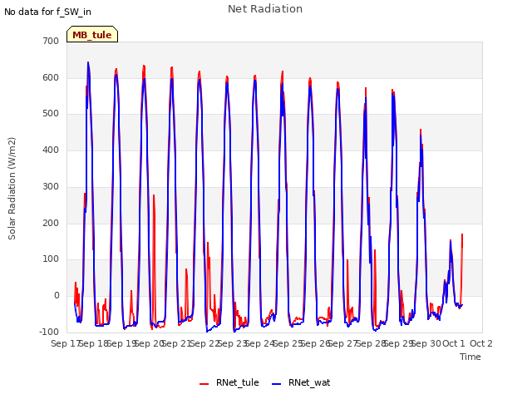Click the MB_tule annotation label

[92, 34]
